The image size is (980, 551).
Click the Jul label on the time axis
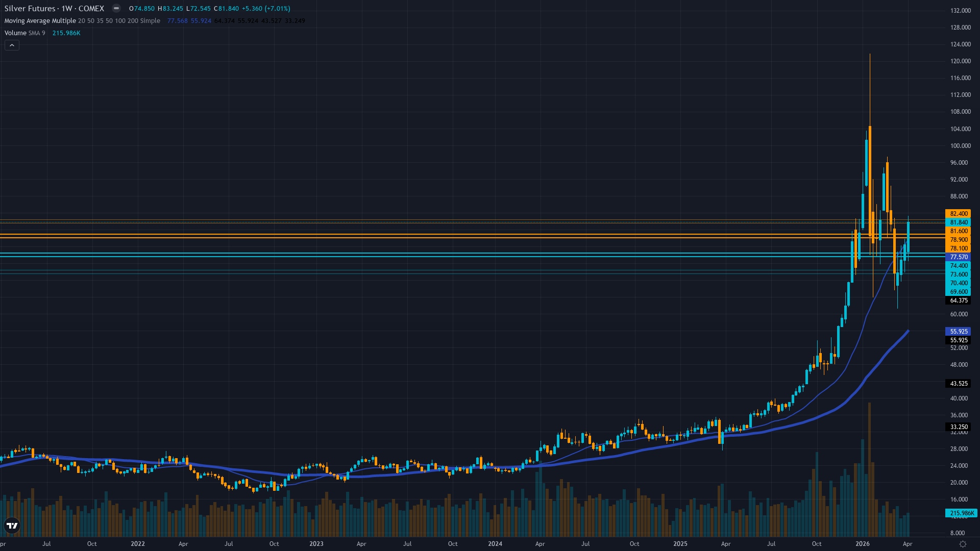coord(46,544)
